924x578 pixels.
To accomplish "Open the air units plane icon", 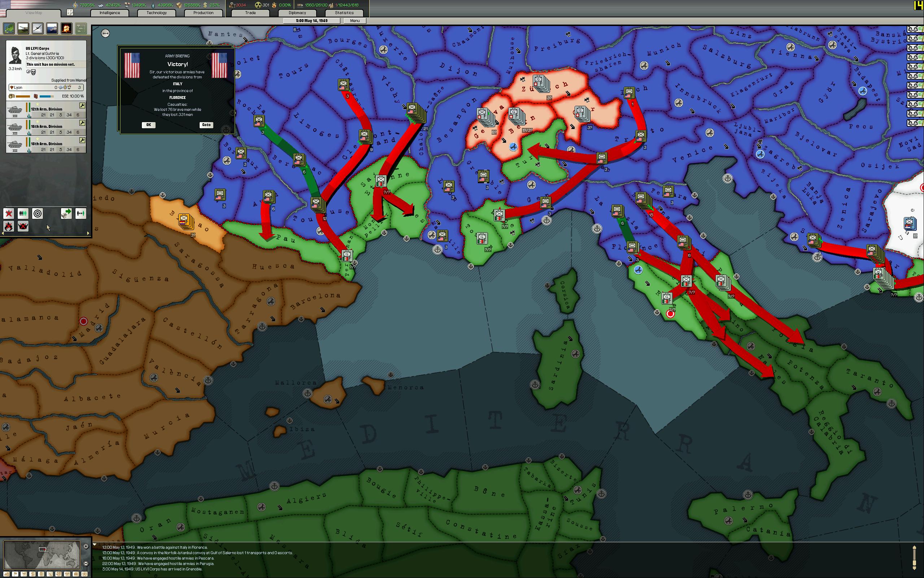I will (38, 28).
